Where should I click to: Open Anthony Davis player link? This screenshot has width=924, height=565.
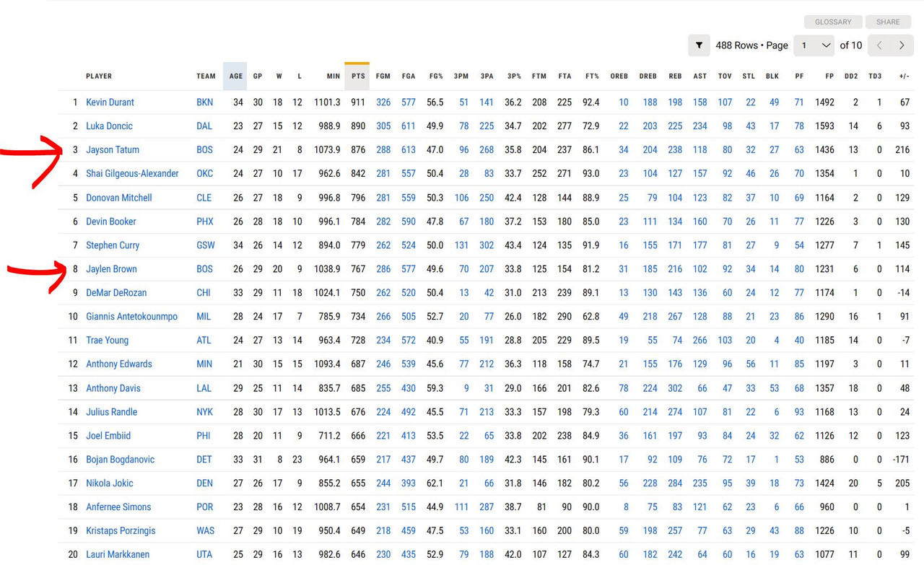pyautogui.click(x=113, y=388)
